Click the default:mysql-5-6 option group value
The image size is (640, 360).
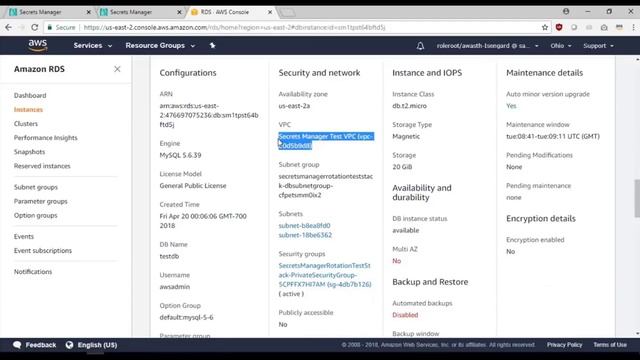186,317
